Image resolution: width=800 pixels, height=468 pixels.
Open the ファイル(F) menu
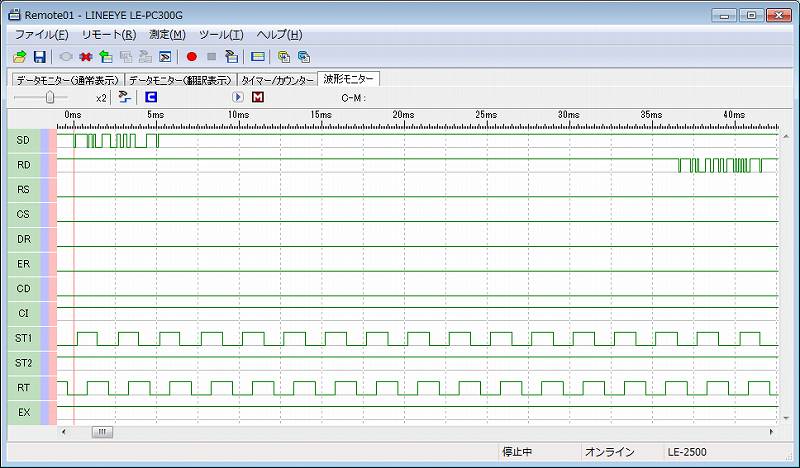click(41, 35)
